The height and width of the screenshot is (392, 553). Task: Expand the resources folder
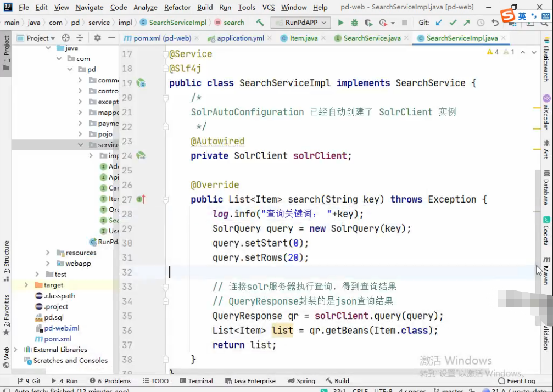coord(48,253)
